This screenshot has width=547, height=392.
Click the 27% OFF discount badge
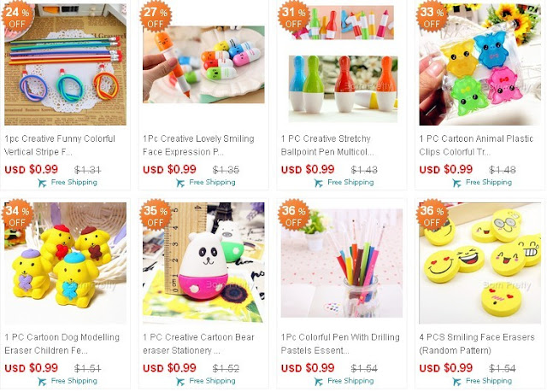[x=156, y=17]
